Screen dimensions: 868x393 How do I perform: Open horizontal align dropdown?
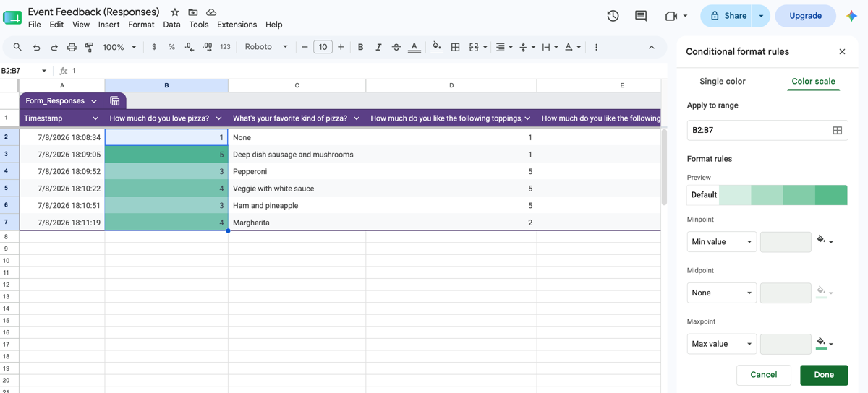tap(503, 47)
